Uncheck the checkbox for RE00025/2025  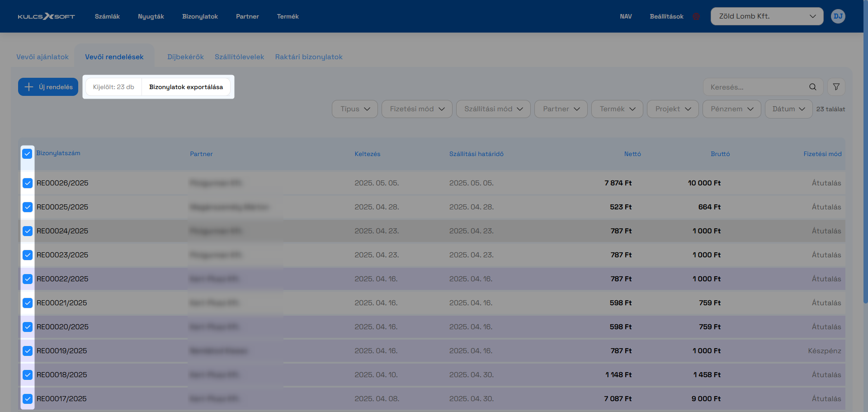[28, 207]
